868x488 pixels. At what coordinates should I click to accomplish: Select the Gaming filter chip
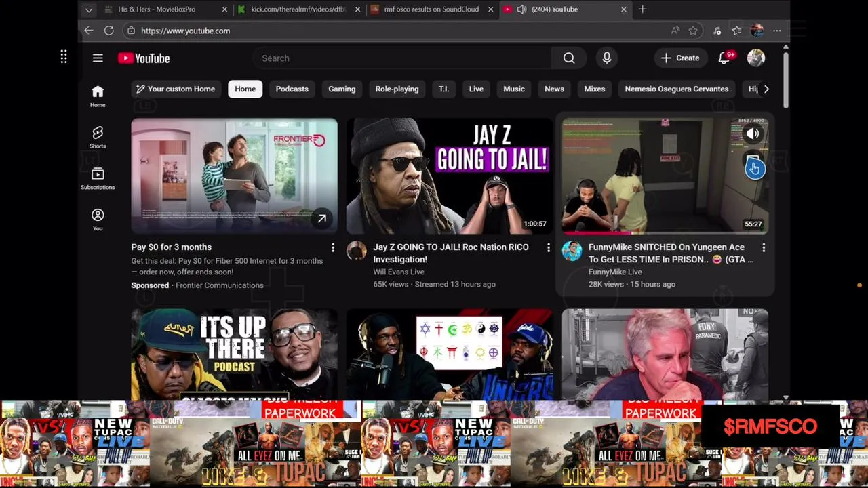(x=342, y=89)
